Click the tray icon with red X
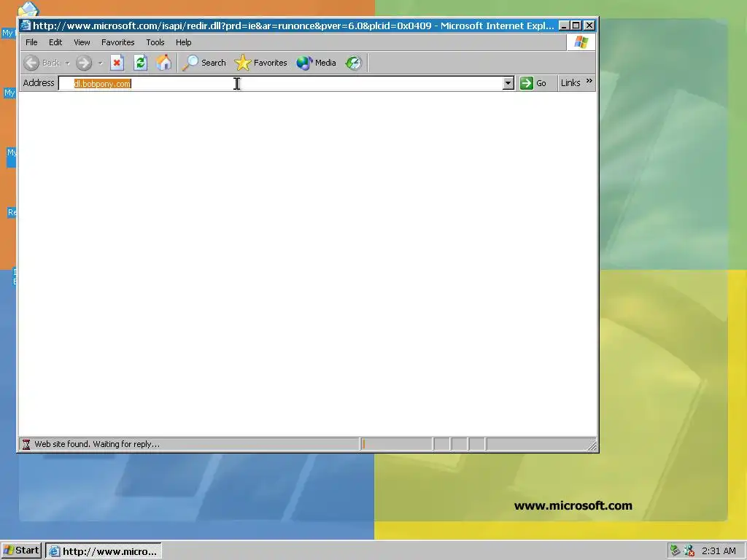Screen dimensions: 747x560 point(689,551)
